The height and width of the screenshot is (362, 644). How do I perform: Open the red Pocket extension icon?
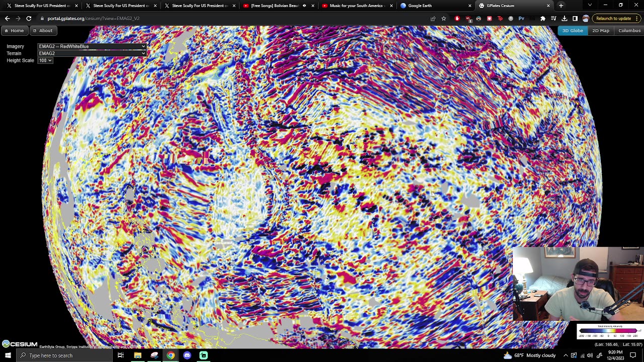[x=489, y=19]
